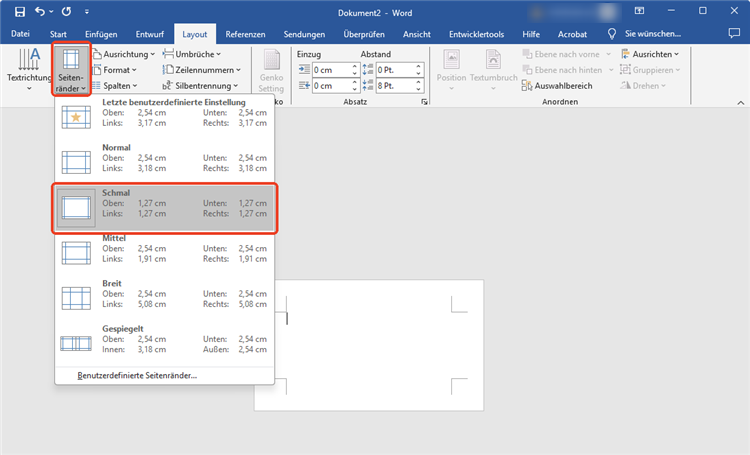
Task: Switch to the Entwicklertools tab
Action: [x=476, y=34]
